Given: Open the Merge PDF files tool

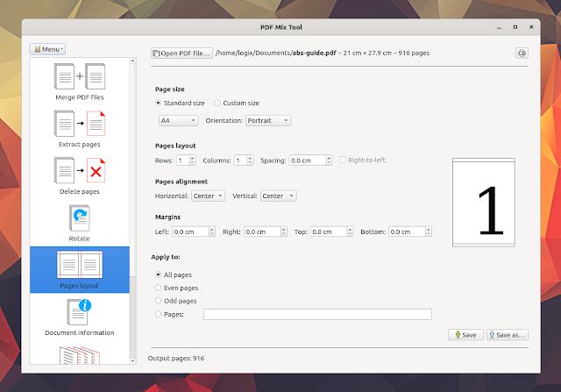Looking at the screenshot, I should click(80, 82).
